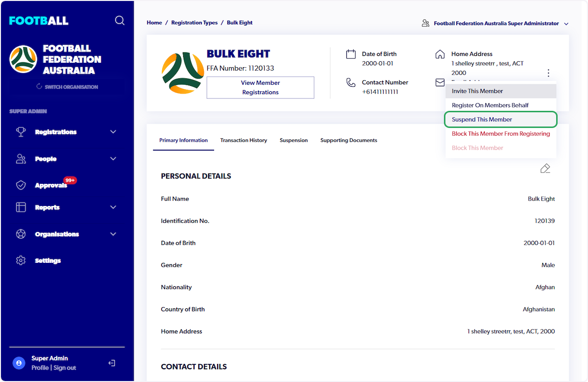Click the Sign out link
This screenshot has width=588, height=382.
tap(65, 368)
